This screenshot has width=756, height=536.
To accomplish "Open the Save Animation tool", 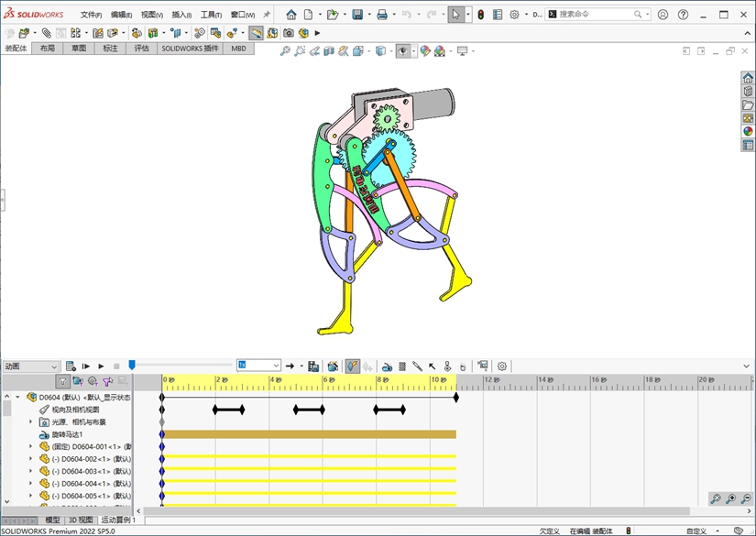I will click(313, 366).
